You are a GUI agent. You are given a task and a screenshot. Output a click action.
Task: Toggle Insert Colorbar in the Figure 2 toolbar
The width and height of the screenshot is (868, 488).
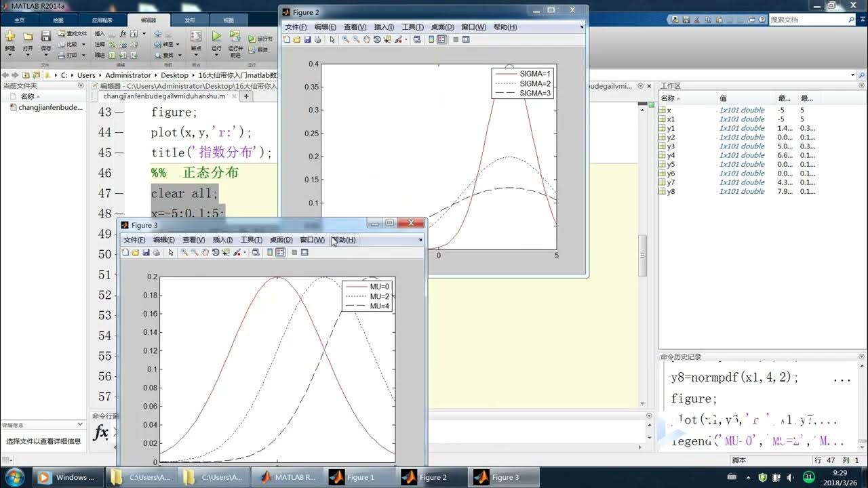click(431, 39)
